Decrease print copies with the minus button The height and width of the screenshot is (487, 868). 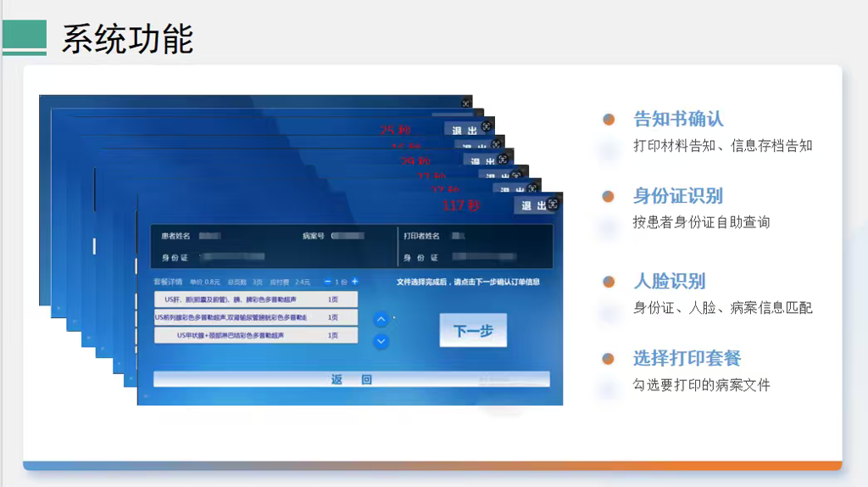[x=328, y=282]
